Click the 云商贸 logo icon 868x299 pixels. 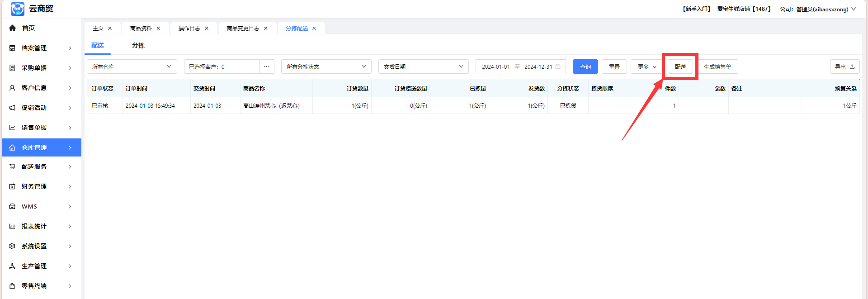[17, 9]
